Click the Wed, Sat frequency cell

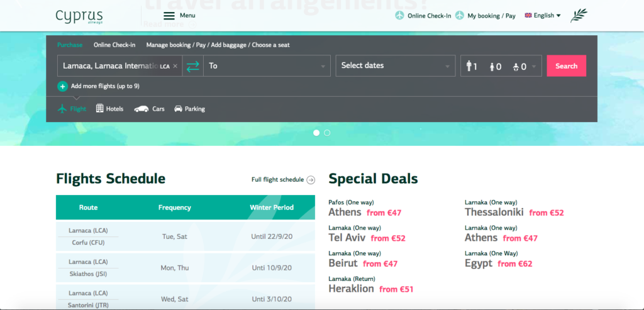175,299
